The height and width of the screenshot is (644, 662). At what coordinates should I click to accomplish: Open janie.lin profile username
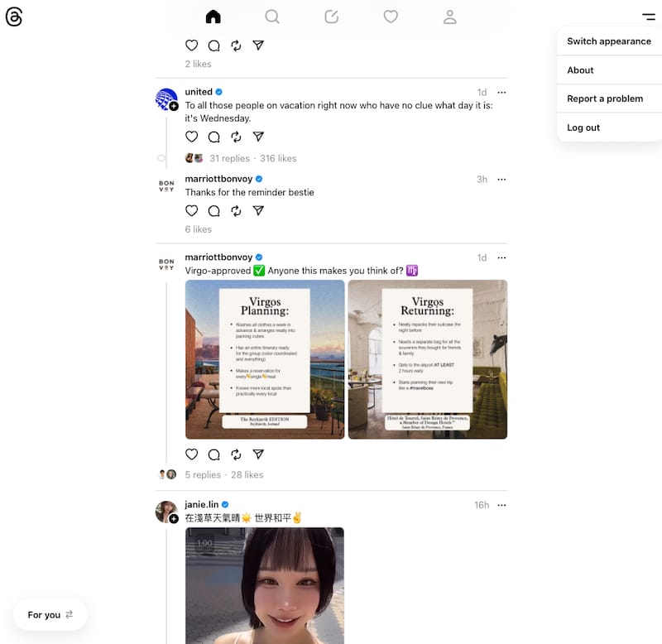click(202, 504)
